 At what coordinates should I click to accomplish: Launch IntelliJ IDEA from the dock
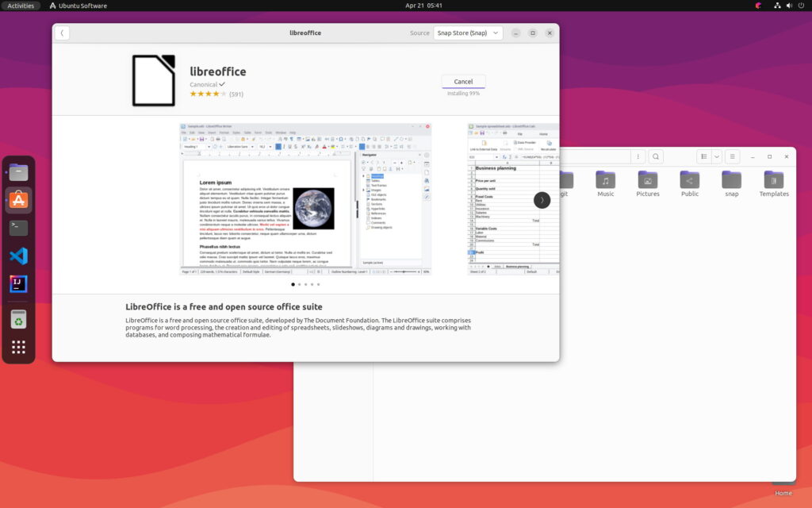click(18, 283)
